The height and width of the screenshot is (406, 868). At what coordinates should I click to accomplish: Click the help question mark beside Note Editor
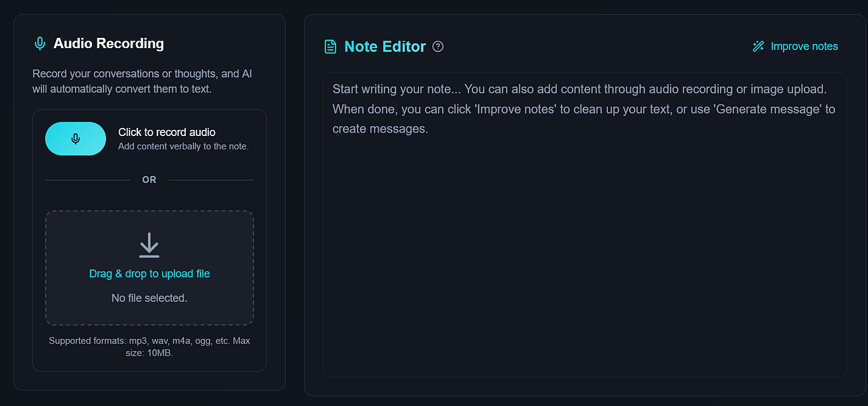[438, 47]
